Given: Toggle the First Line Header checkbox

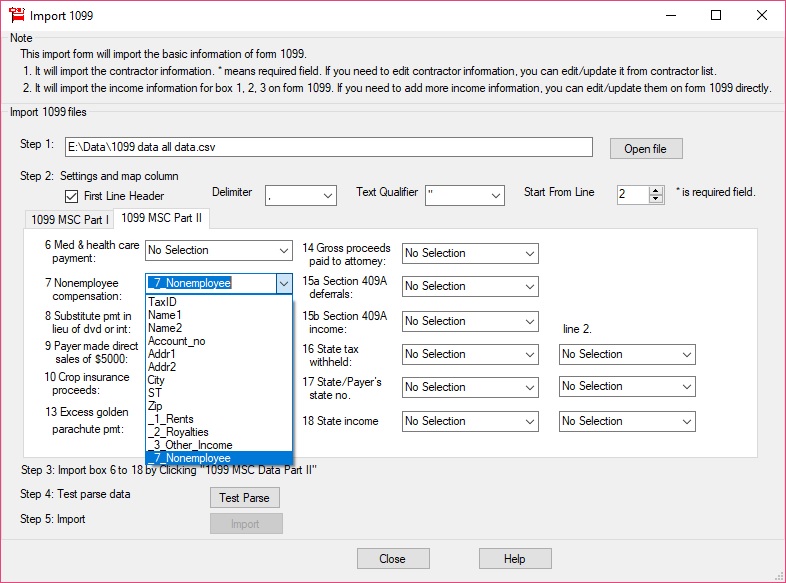Looking at the screenshot, I should 71,196.
